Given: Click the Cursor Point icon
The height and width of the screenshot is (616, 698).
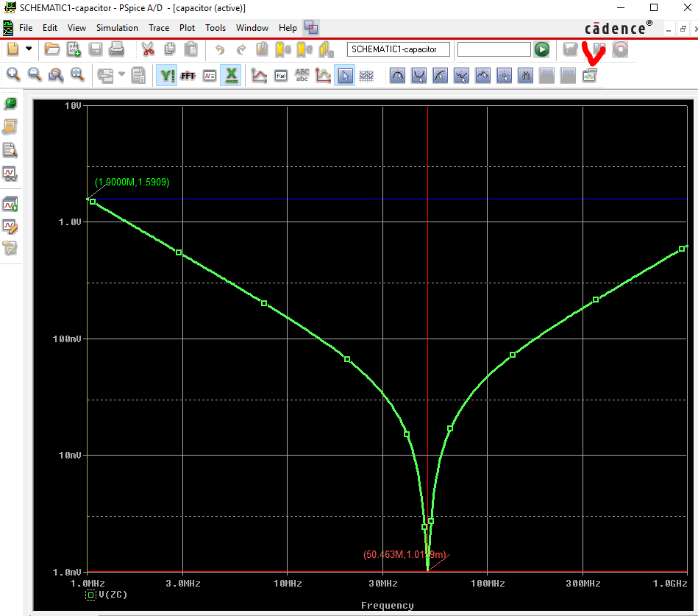Looking at the screenshot, I should coord(505,75).
